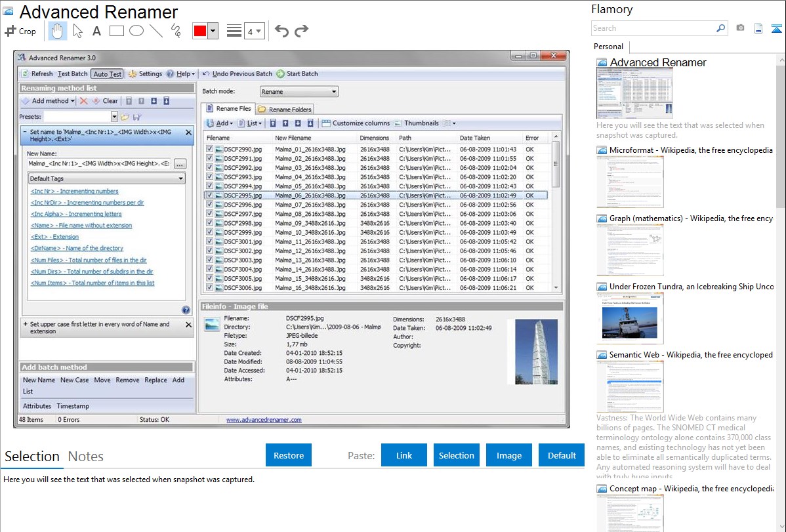The height and width of the screenshot is (532, 786).
Task: Click the red color swatch
Action: coord(200,31)
